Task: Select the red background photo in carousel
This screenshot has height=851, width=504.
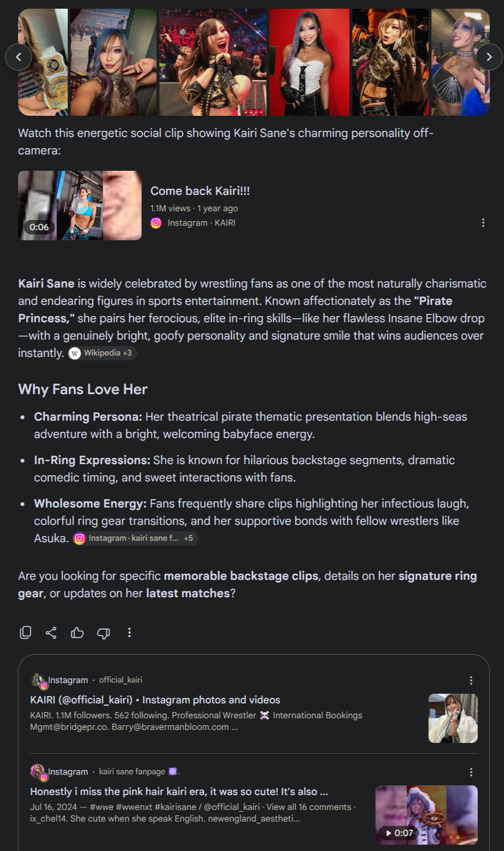Action: coord(309,62)
